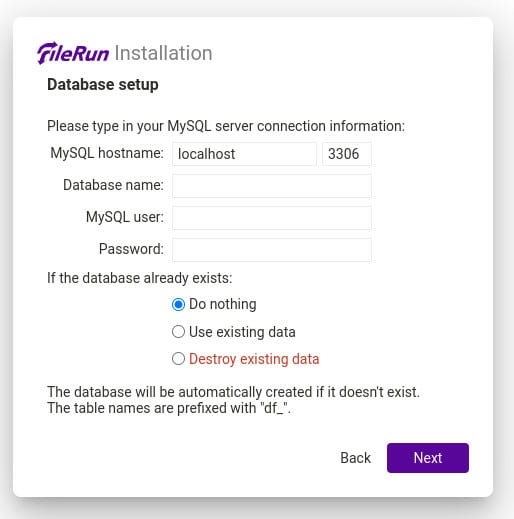Click the Use existing data label text
Screen dimensions: 514x519
[242, 332]
